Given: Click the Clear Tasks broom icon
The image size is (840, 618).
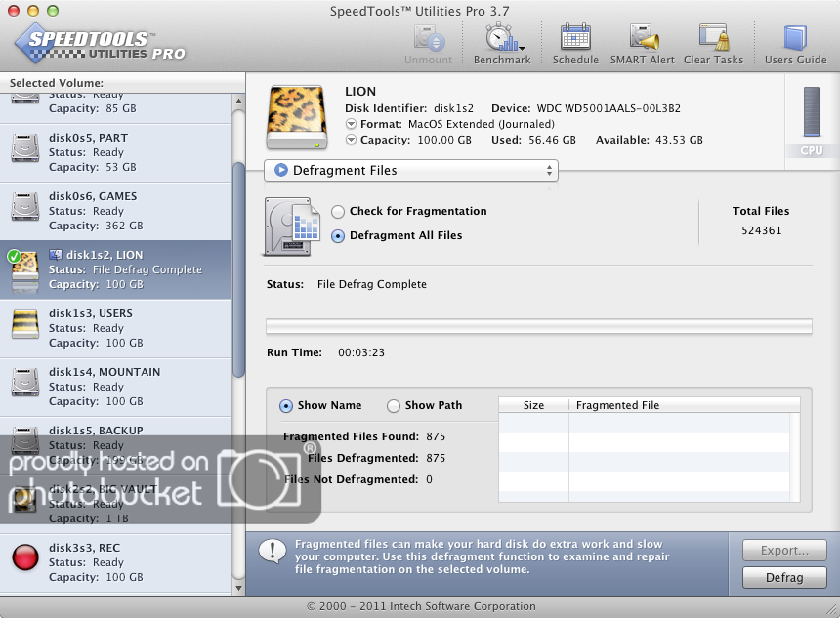Looking at the screenshot, I should coord(714,37).
